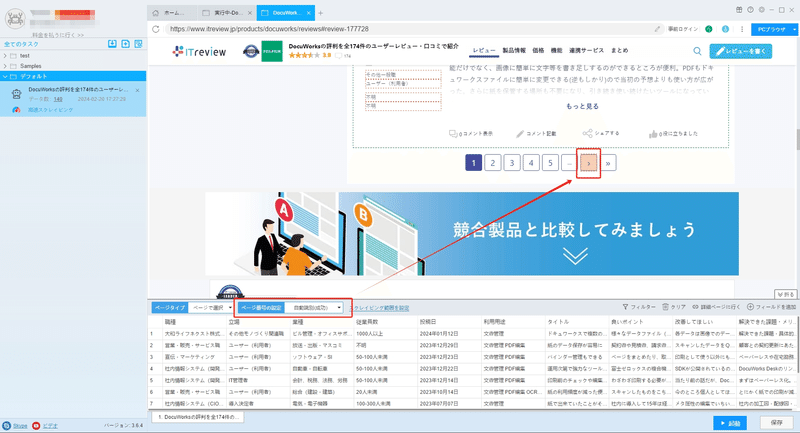Close the active DocuWork... tab
Screen dimensions: 800x433
click(x=308, y=13)
